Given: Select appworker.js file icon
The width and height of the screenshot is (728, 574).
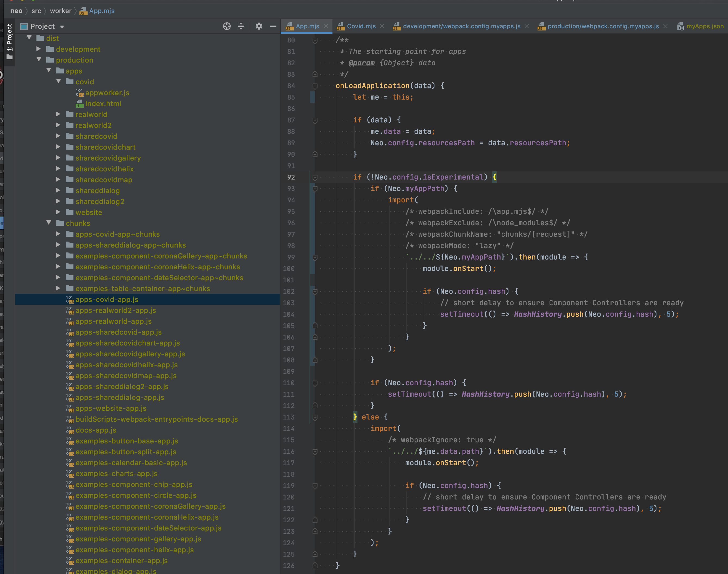Looking at the screenshot, I should (x=80, y=93).
